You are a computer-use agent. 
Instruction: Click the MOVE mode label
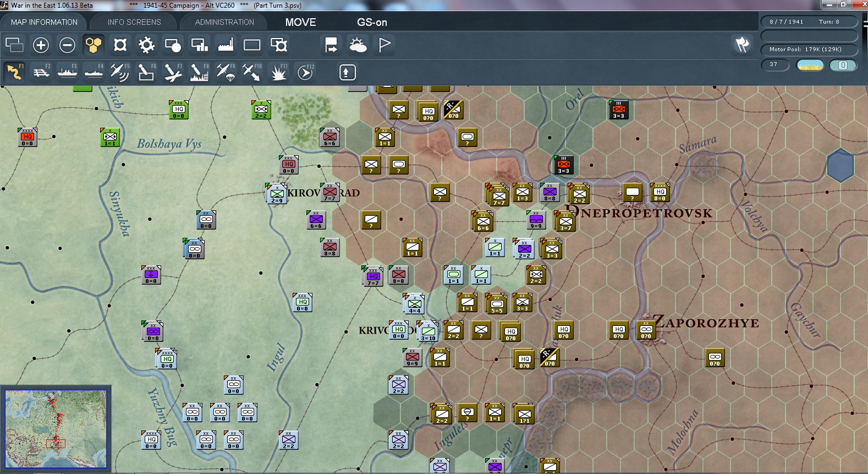(x=300, y=22)
